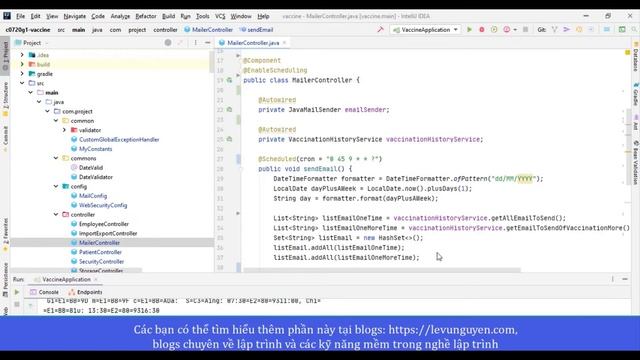The image size is (640, 360).
Task: Collapse the main folder
Action: pos(31,92)
